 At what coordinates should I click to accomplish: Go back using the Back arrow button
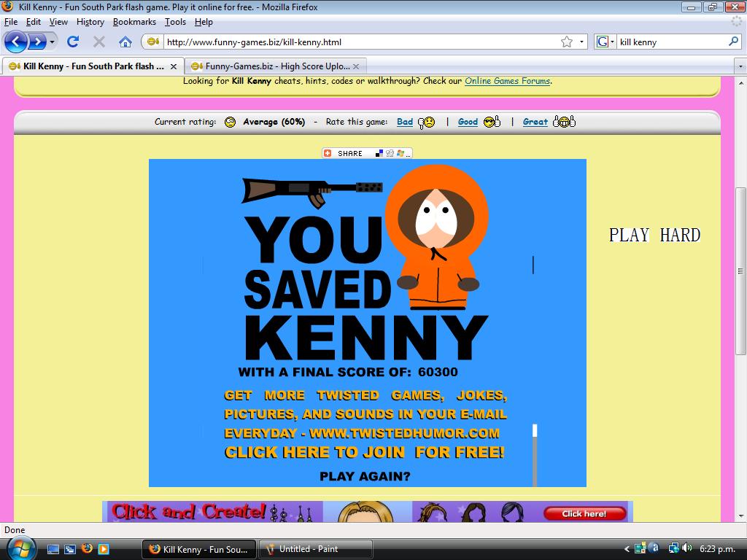pyautogui.click(x=16, y=42)
